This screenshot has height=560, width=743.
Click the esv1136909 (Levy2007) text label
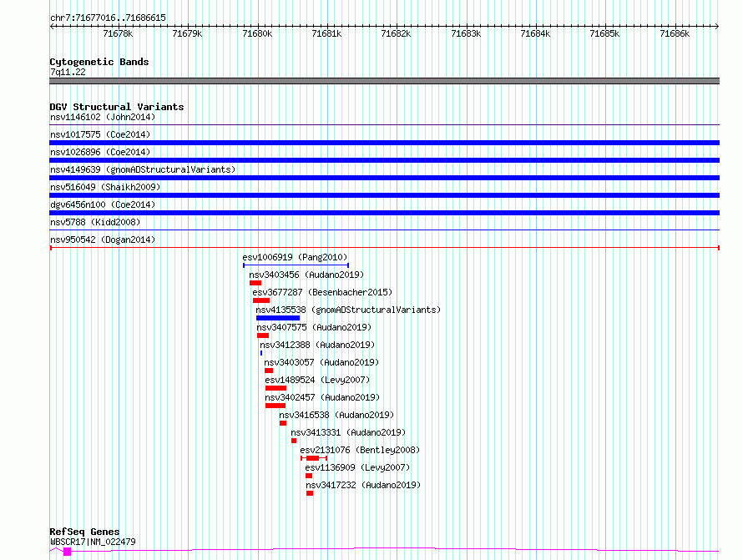tap(358, 467)
